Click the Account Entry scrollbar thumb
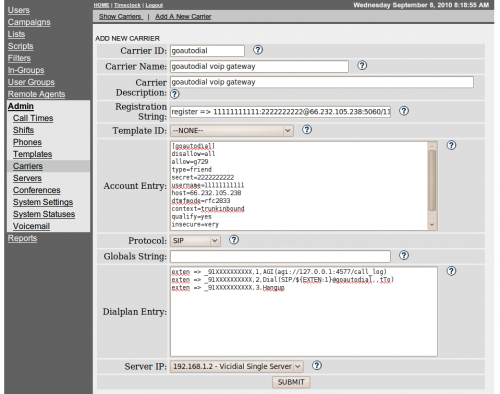500x394 pixels. (x=432, y=181)
